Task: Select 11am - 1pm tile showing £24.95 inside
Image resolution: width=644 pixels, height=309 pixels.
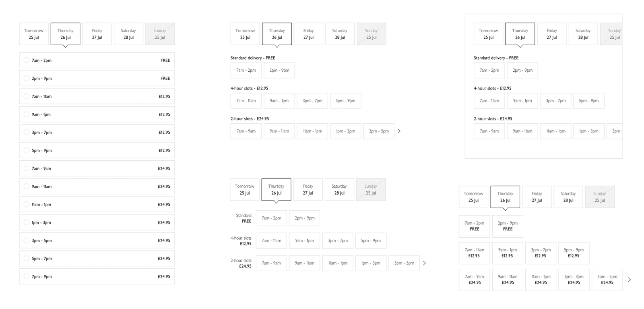Action: tap(541, 280)
